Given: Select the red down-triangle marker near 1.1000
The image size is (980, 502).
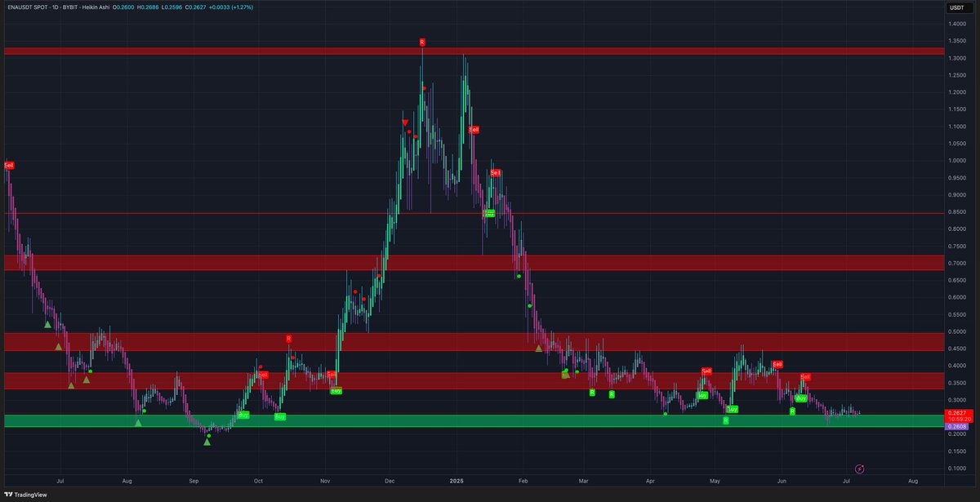Looking at the screenshot, I should point(405,122).
